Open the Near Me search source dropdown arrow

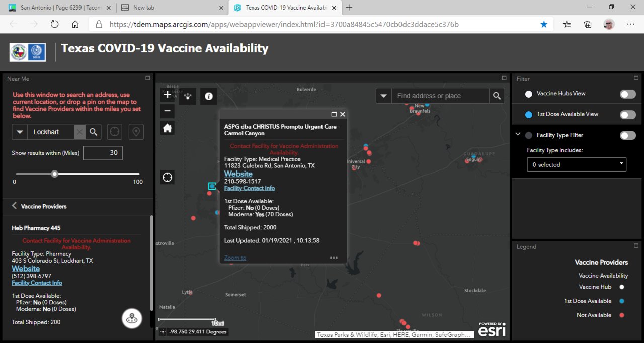[x=20, y=132]
